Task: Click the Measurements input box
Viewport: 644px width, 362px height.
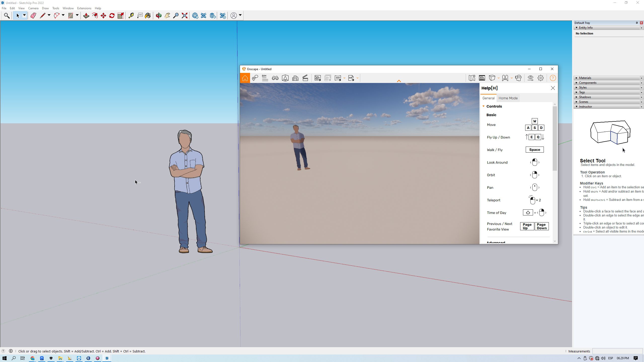Action: [617, 351]
